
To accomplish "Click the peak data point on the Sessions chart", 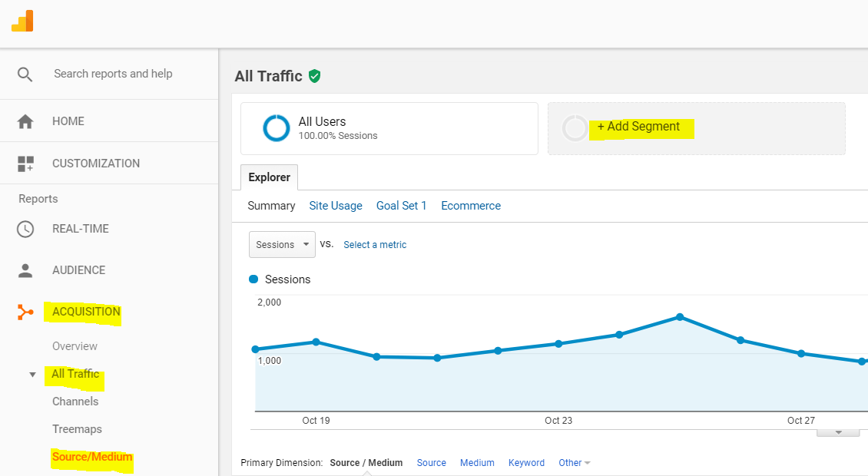I will (x=680, y=316).
